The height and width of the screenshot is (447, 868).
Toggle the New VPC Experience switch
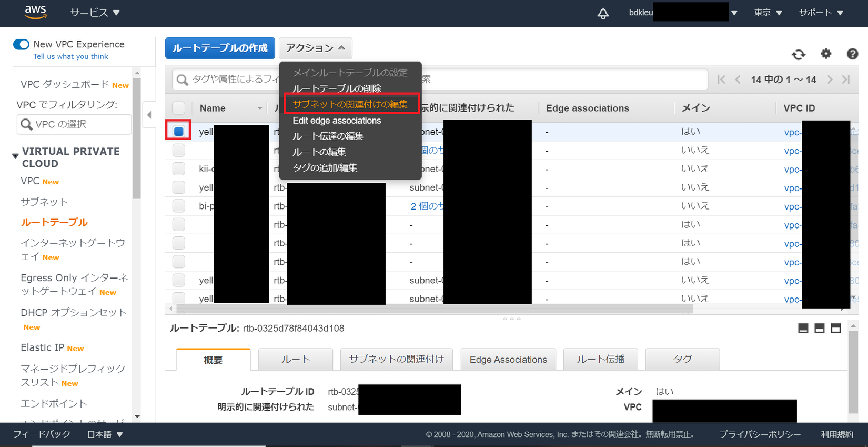21,44
